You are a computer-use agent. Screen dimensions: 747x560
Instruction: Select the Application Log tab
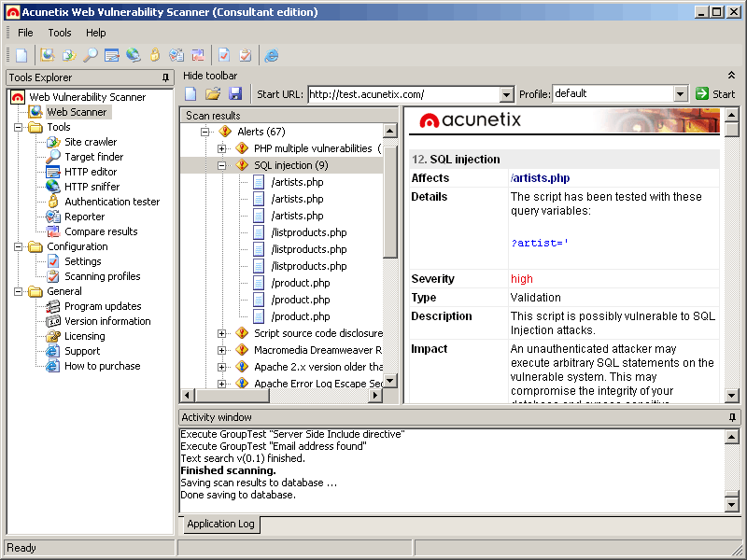(x=220, y=525)
